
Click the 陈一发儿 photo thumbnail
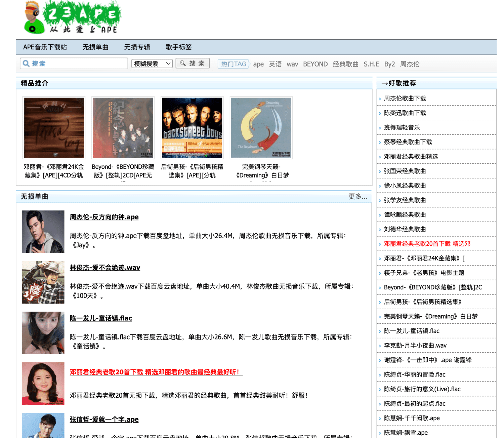[x=43, y=333]
